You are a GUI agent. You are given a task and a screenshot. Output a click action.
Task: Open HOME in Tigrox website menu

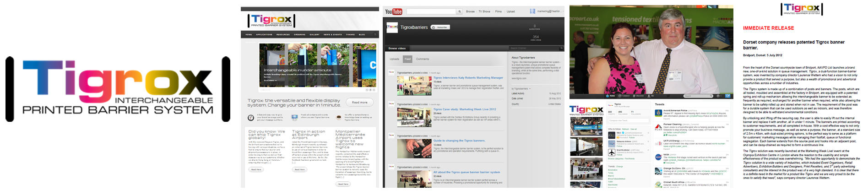[x=249, y=34]
